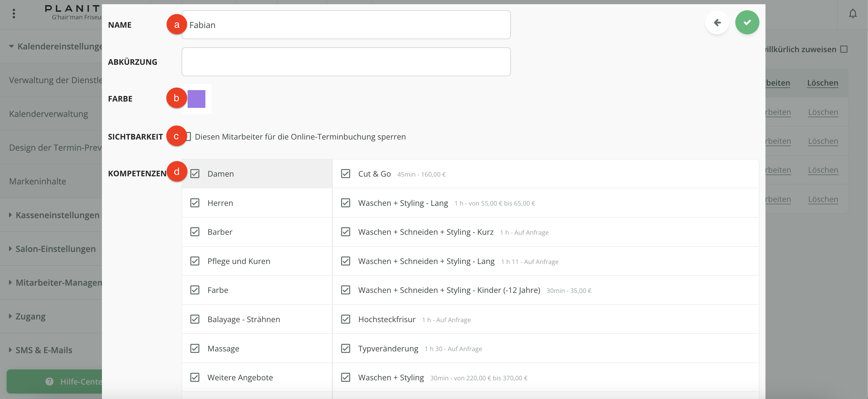Expand SMS & E-Mails section
Image resolution: width=868 pixels, height=399 pixels.
44,350
